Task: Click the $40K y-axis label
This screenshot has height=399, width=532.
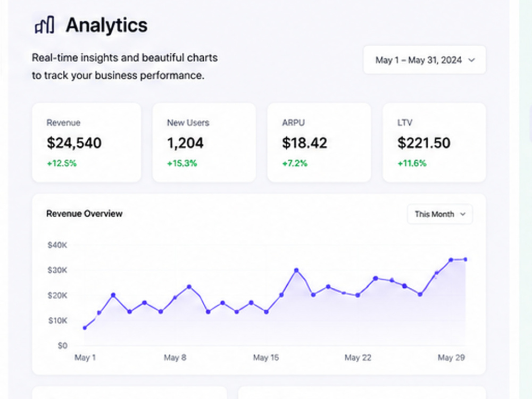Action: tap(57, 245)
